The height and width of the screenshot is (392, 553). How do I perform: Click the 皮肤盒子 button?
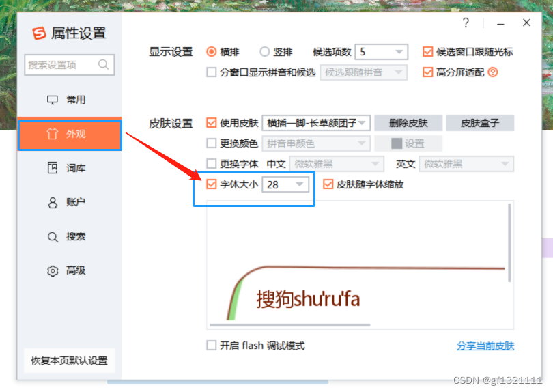[x=480, y=123]
